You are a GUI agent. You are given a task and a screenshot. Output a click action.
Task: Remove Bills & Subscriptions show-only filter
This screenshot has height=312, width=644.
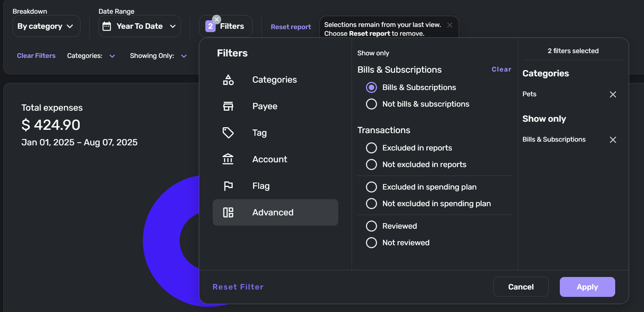click(x=613, y=140)
